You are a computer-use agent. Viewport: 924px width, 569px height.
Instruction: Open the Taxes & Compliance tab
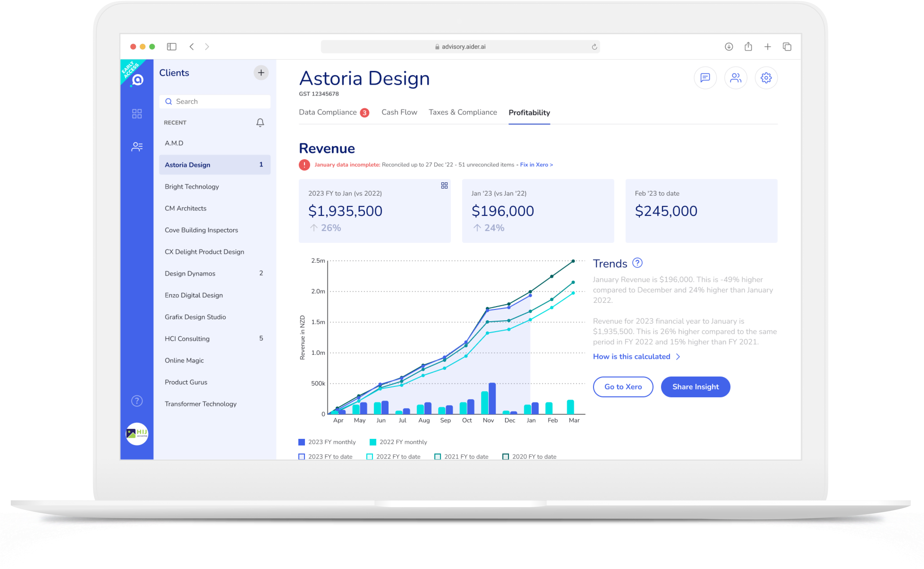[462, 112]
